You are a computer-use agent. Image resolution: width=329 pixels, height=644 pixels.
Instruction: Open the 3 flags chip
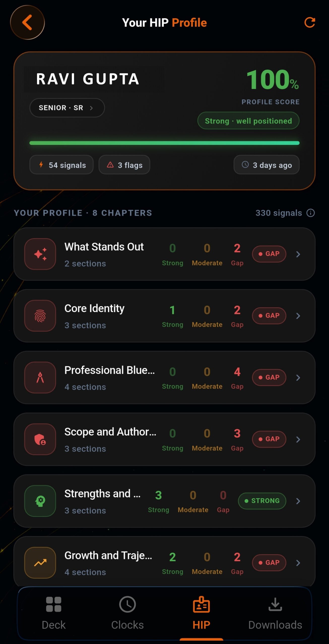tap(124, 165)
